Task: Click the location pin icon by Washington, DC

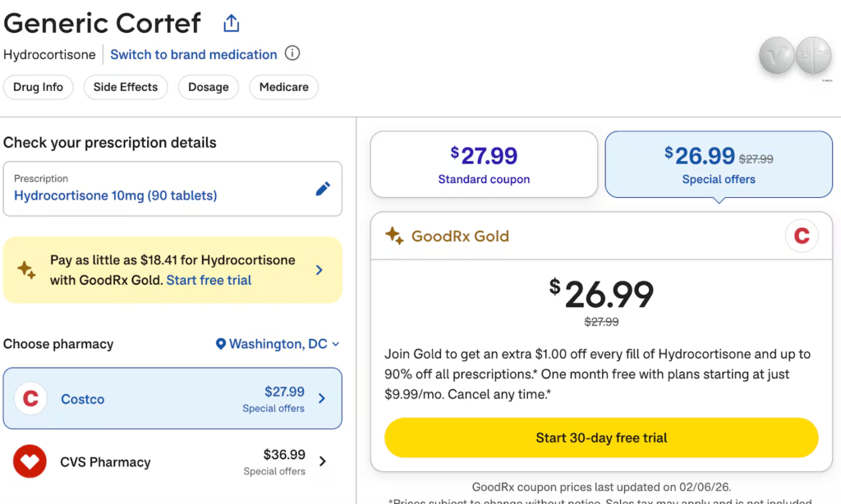Action: click(220, 345)
